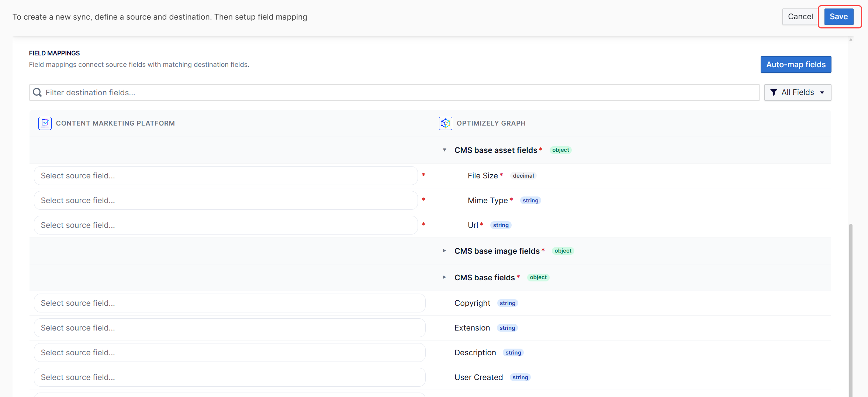Screen dimensions: 868x397
Task: Open the All Fields filter dropdown
Action: click(x=798, y=92)
